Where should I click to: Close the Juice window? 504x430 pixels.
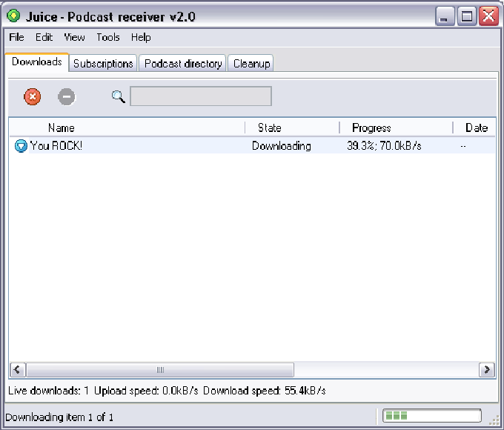click(488, 16)
